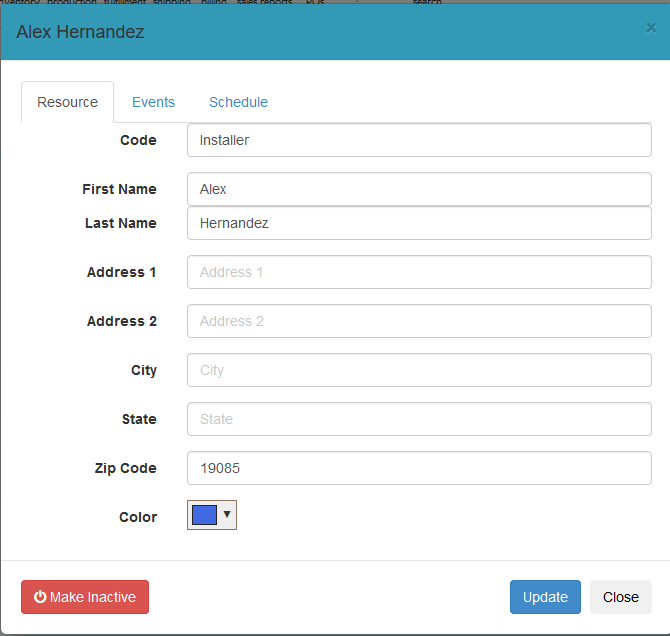Click the power icon on Make Inactive
The image size is (670, 636).
tap(40, 597)
